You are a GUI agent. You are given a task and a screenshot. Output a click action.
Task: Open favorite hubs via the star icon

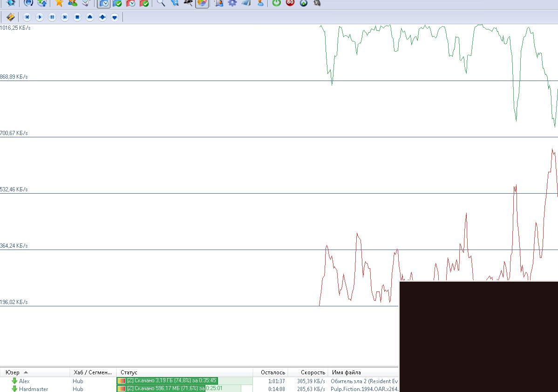59,3
